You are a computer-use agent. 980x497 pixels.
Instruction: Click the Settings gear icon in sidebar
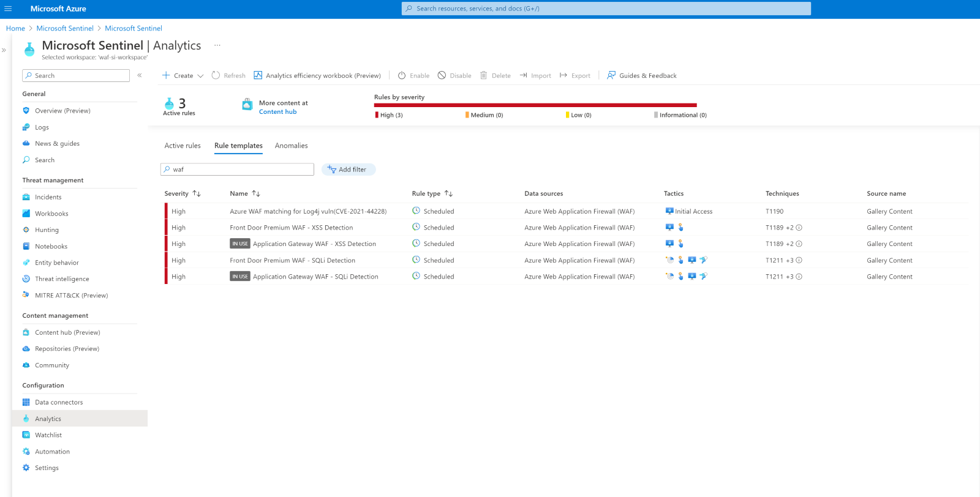26,468
